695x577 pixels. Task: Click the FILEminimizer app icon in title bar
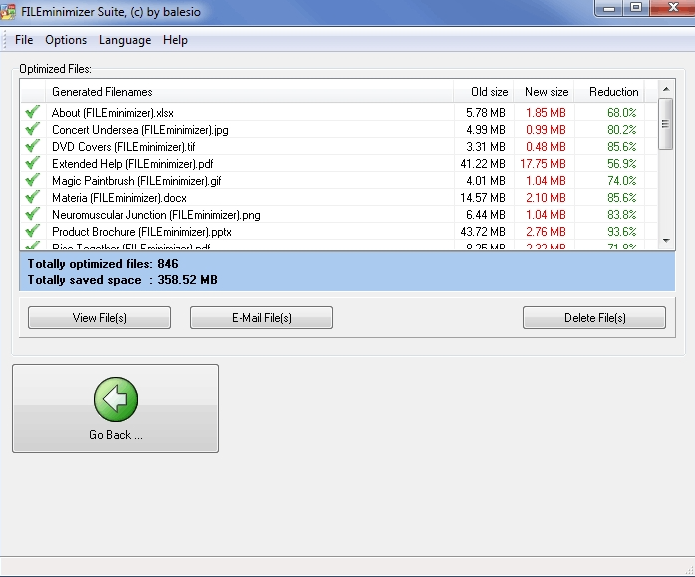(6, 10)
